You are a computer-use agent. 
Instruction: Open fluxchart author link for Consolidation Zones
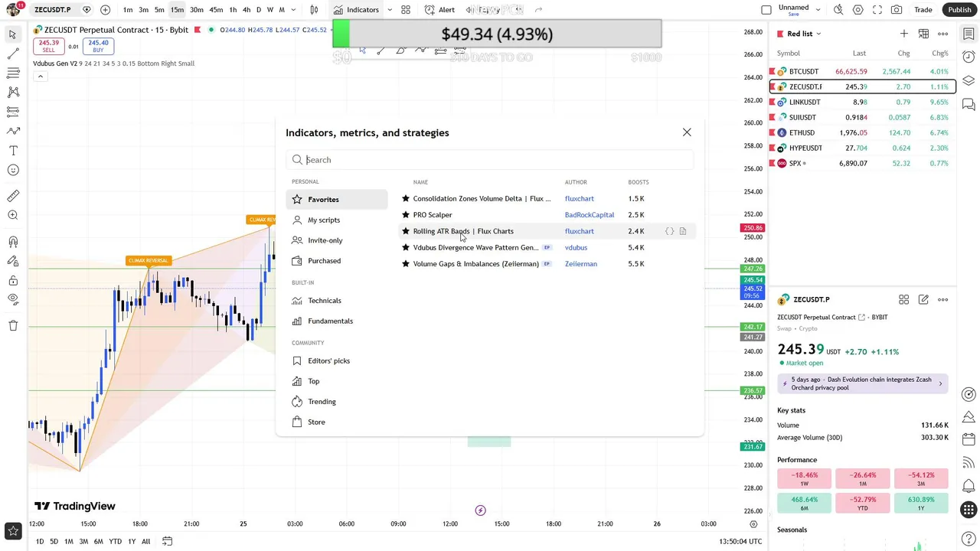(x=580, y=198)
